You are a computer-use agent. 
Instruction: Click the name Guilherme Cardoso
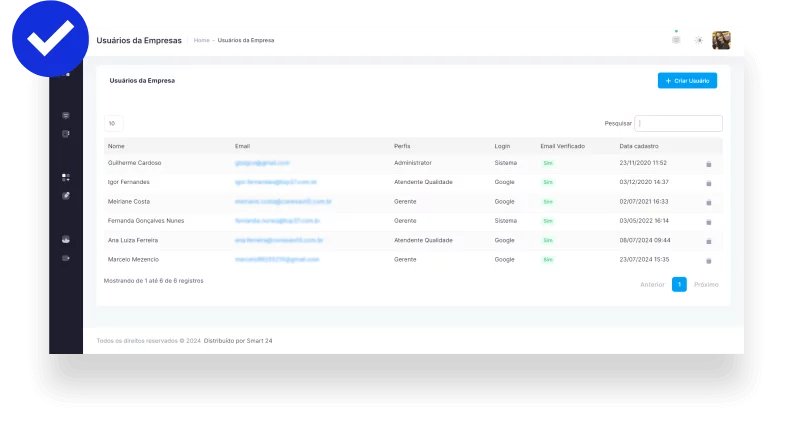pos(134,163)
